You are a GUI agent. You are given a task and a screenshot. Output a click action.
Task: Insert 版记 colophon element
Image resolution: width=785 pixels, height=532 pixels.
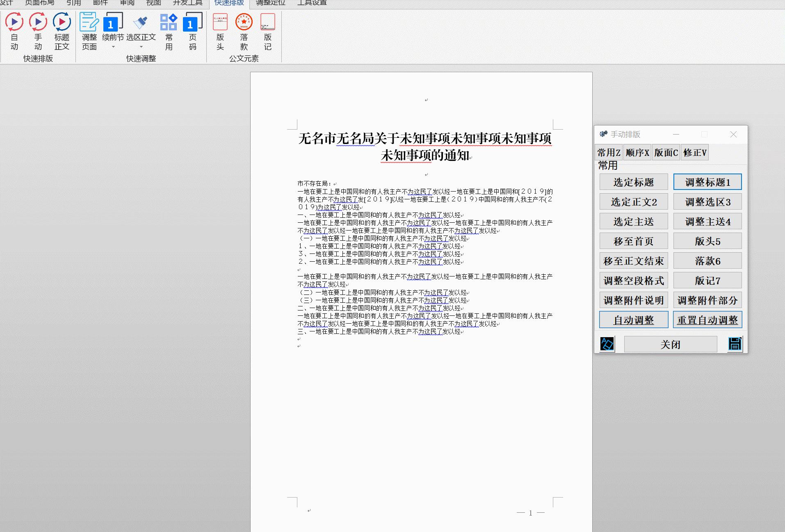tap(267, 32)
